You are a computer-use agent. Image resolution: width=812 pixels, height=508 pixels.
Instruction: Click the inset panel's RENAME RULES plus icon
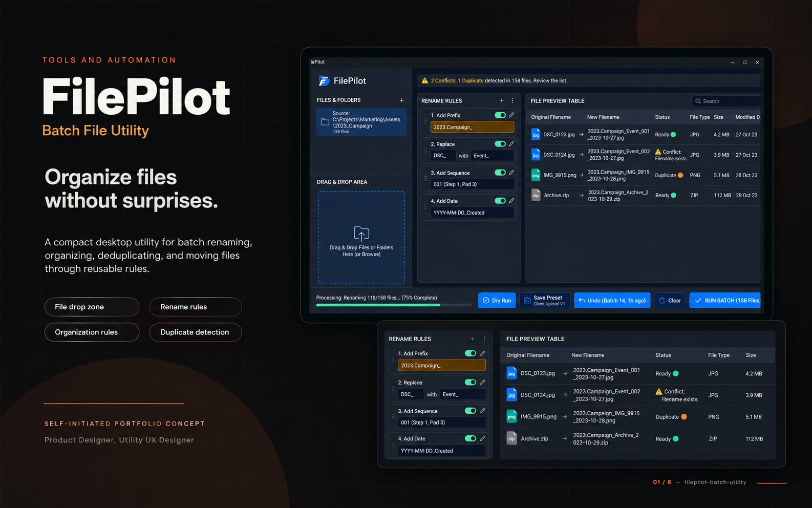(472, 339)
